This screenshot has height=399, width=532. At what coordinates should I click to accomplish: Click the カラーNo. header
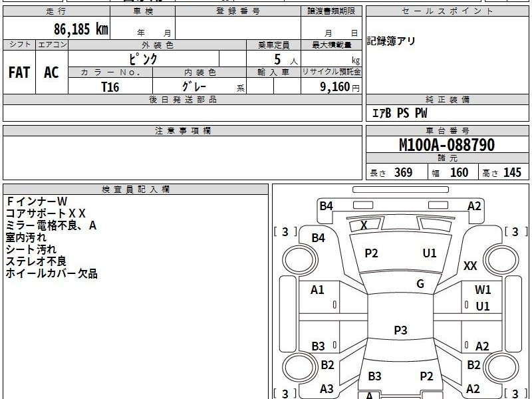pyautogui.click(x=110, y=72)
